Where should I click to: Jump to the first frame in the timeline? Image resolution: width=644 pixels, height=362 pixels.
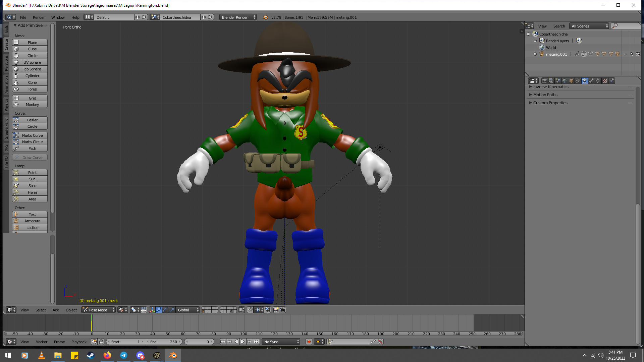[223, 342]
